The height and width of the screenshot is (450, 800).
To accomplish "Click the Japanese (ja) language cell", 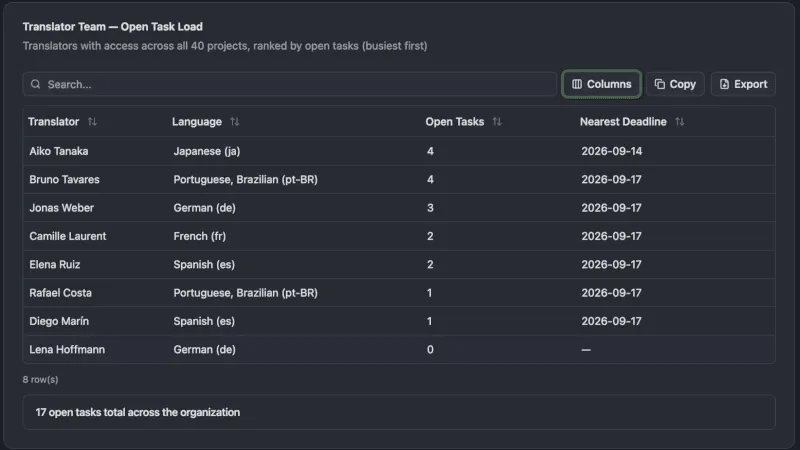I will click(207, 151).
